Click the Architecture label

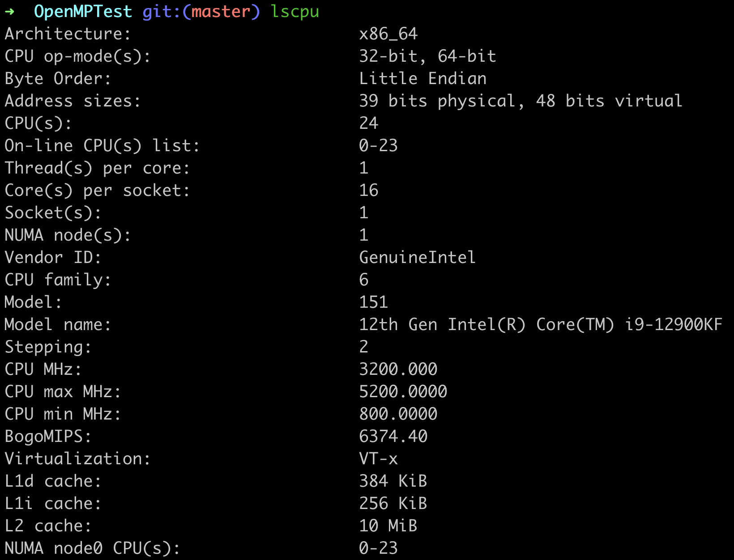67,34
